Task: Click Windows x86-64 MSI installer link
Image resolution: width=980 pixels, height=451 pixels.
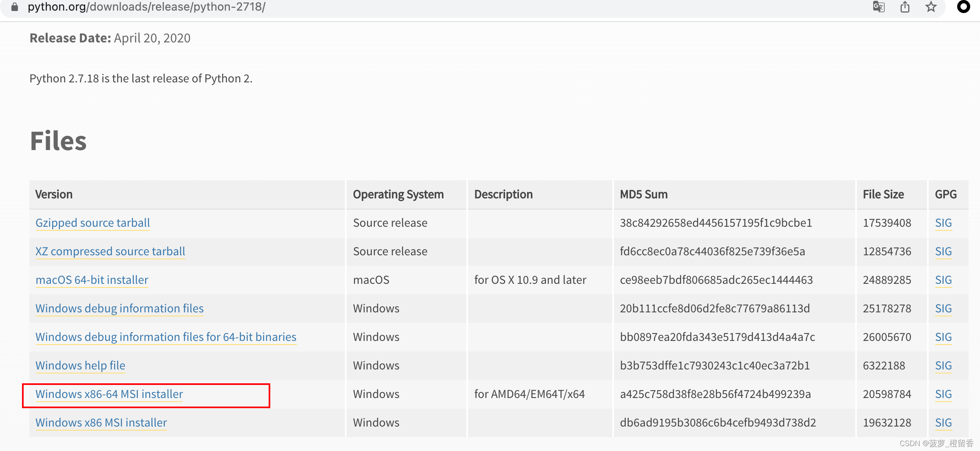Action: click(109, 394)
